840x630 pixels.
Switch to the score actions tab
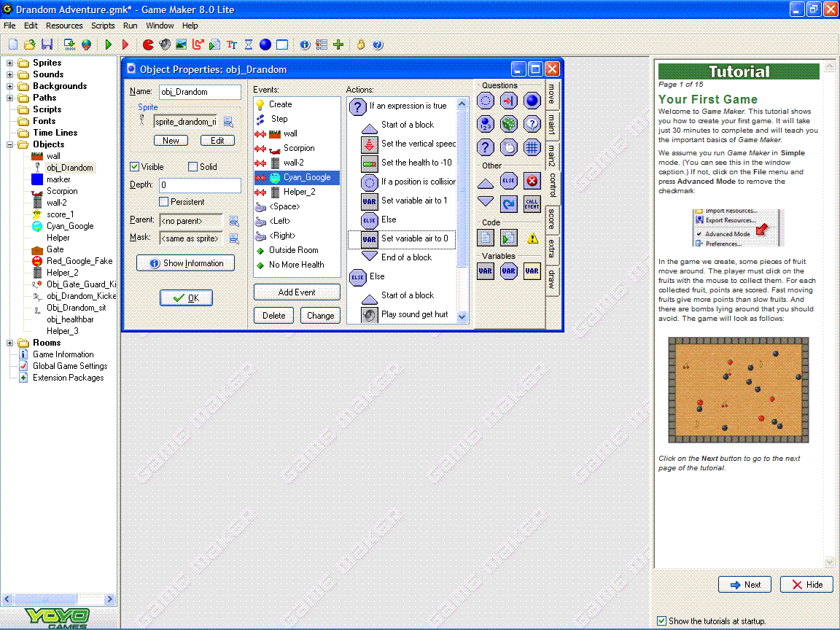[552, 219]
